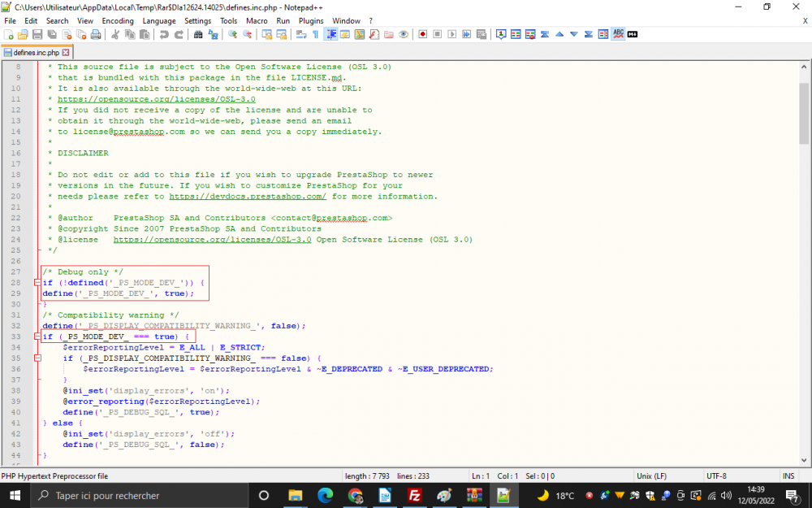Screen dimensions: 812x508
Task: Zoom in on the text
Action: (231, 36)
